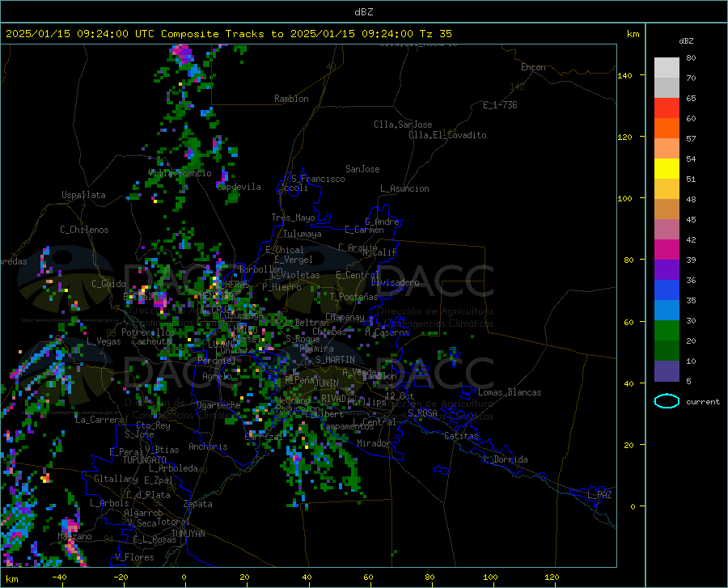This screenshot has width=728, height=588.
Task: Click the TUPUNGATO place label
Action: point(145,460)
